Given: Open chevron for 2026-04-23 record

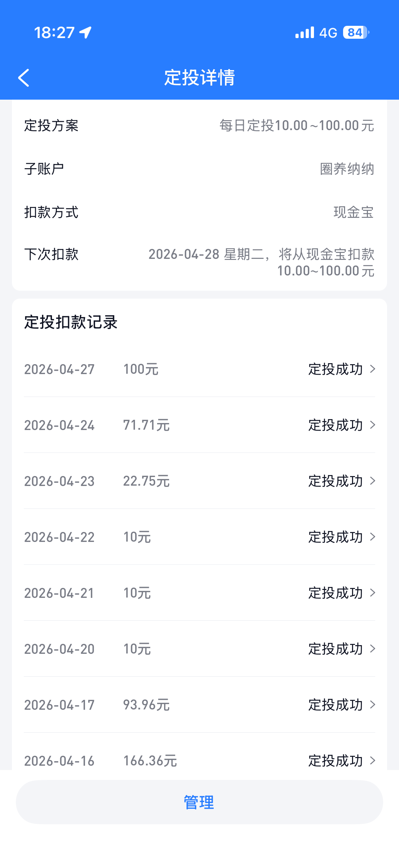Looking at the screenshot, I should (373, 481).
